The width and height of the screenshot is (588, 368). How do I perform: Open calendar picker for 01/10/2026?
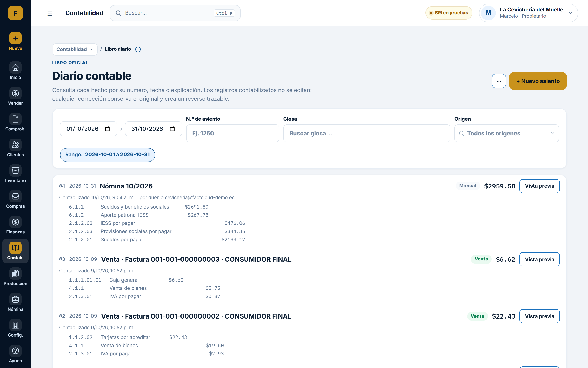coord(107,129)
